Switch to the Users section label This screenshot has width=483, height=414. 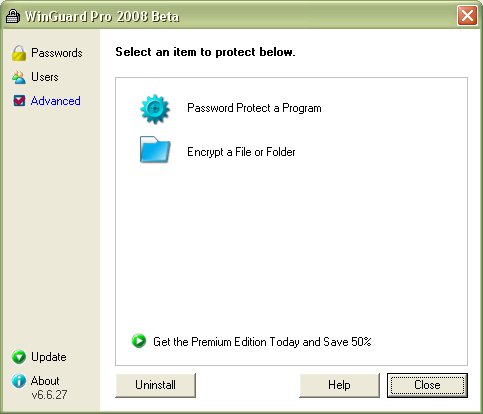pos(45,77)
